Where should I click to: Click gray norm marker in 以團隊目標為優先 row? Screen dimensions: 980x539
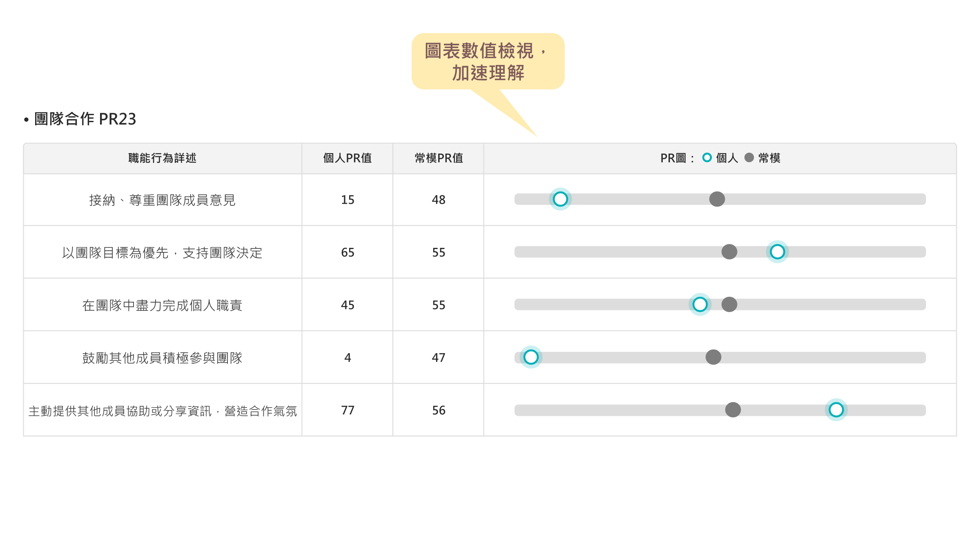[729, 252]
